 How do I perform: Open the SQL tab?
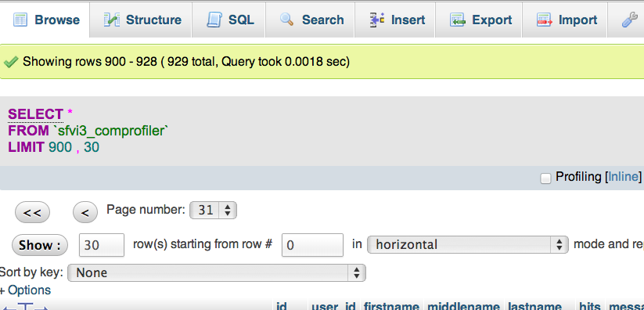[x=228, y=20]
